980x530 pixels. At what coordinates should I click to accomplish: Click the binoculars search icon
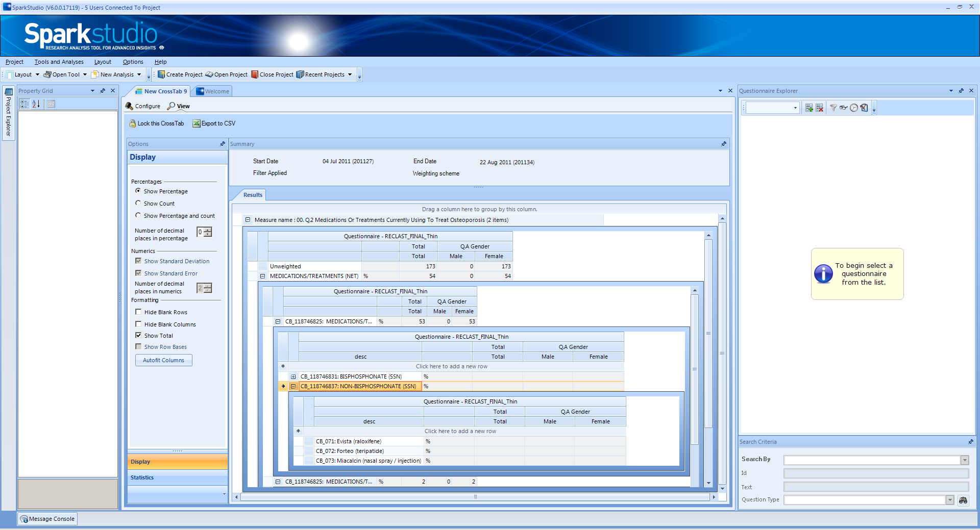click(963, 500)
